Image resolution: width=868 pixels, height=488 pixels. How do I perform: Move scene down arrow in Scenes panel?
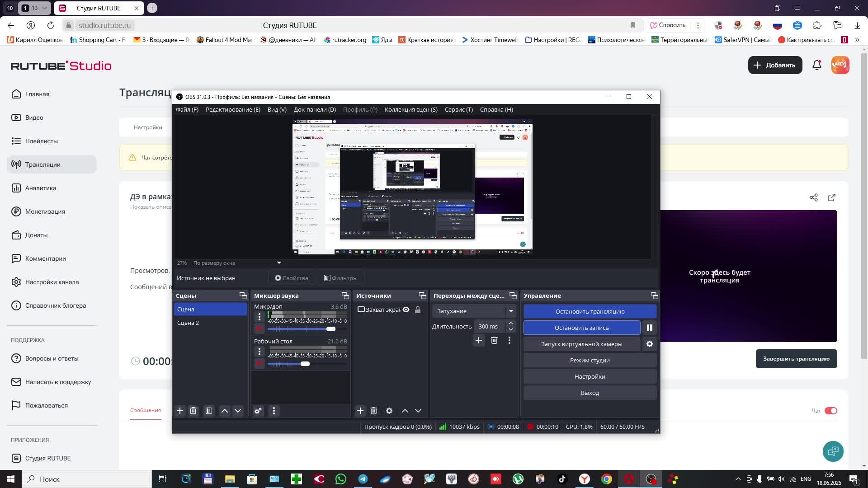(x=238, y=411)
